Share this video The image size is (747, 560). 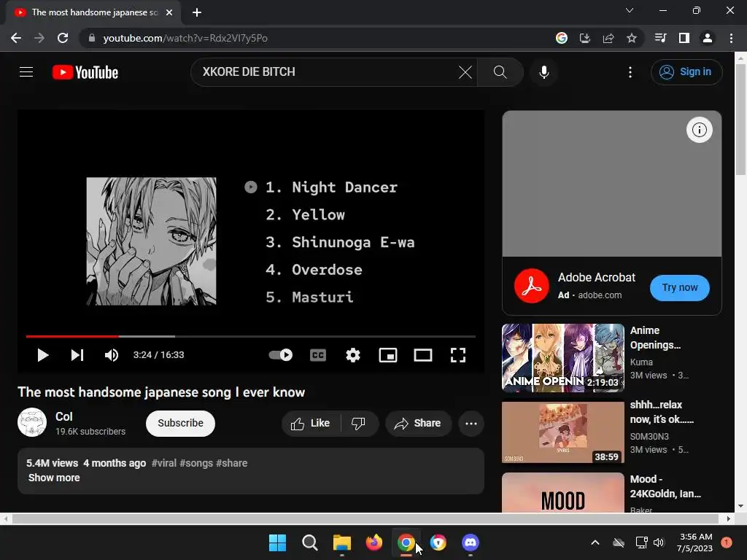[x=418, y=424]
